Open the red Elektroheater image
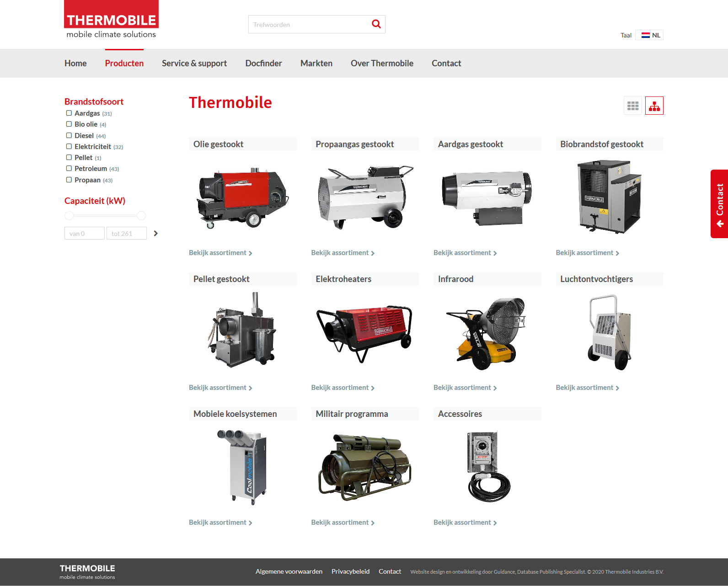 [x=364, y=334]
